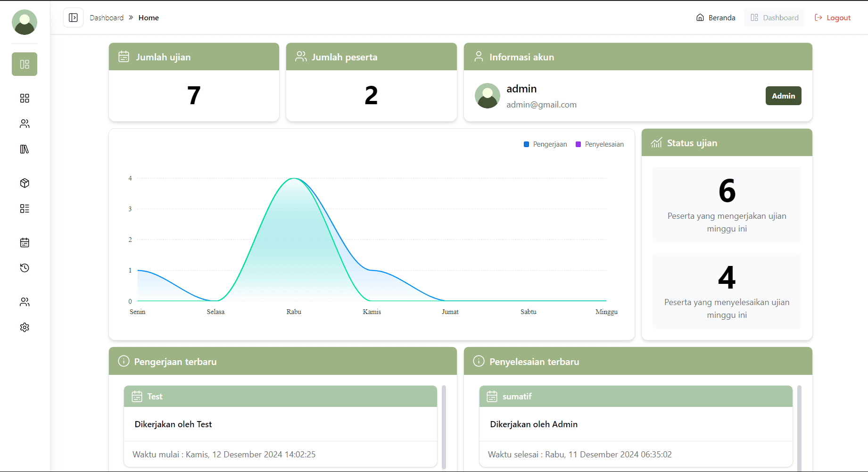868x472 pixels.
Task: Toggle the Penyelesaian legend series
Action: click(600, 144)
